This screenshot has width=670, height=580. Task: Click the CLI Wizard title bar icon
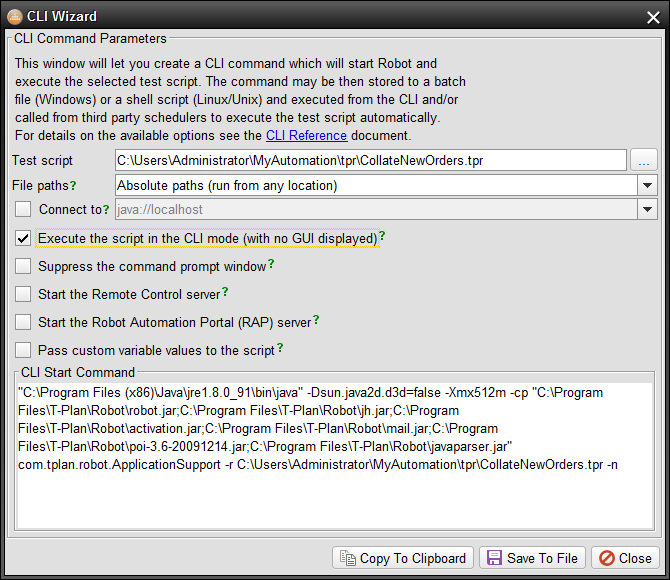pos(15,16)
